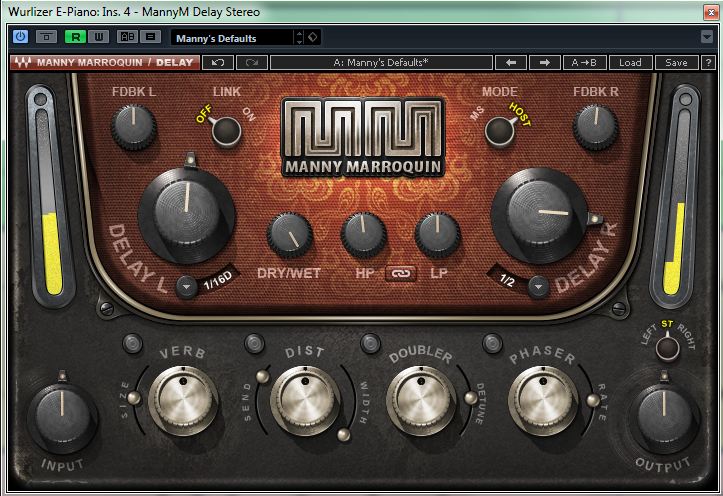The width and height of the screenshot is (723, 496).
Task: Open the A: Manny's Defaults setup menu
Action: click(381, 63)
